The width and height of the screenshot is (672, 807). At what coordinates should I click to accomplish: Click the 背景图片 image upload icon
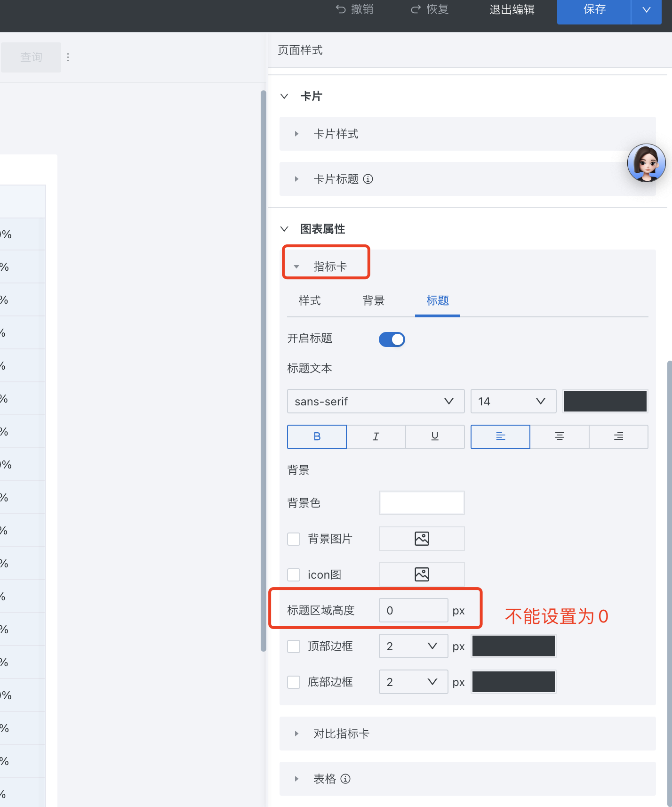point(422,539)
